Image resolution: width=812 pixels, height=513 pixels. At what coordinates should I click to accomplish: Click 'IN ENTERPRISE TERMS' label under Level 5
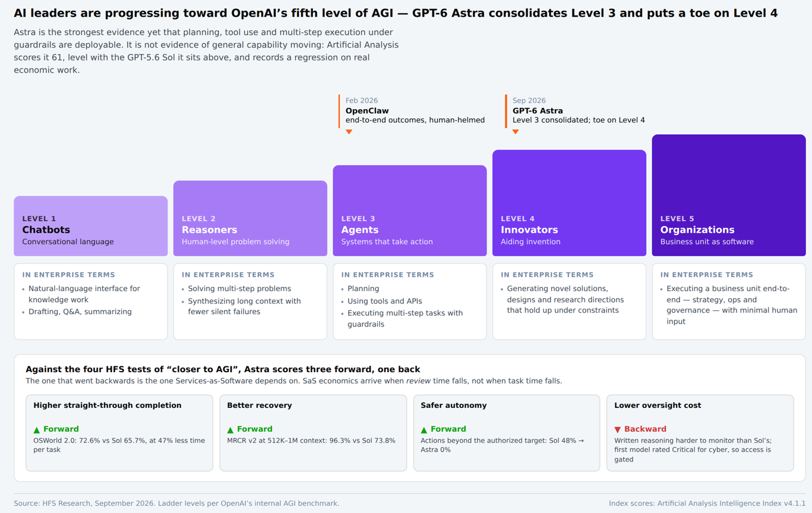click(707, 275)
